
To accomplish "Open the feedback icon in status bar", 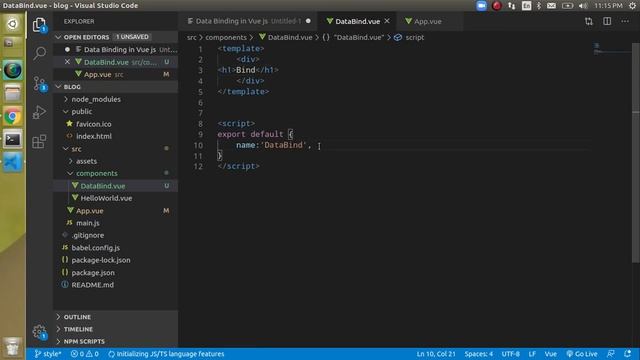I will coord(611,354).
